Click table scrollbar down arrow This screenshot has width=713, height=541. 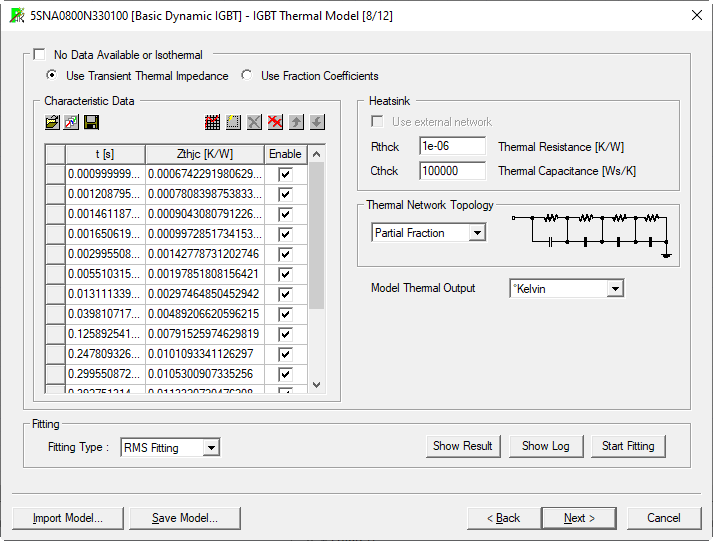pyautogui.click(x=316, y=385)
